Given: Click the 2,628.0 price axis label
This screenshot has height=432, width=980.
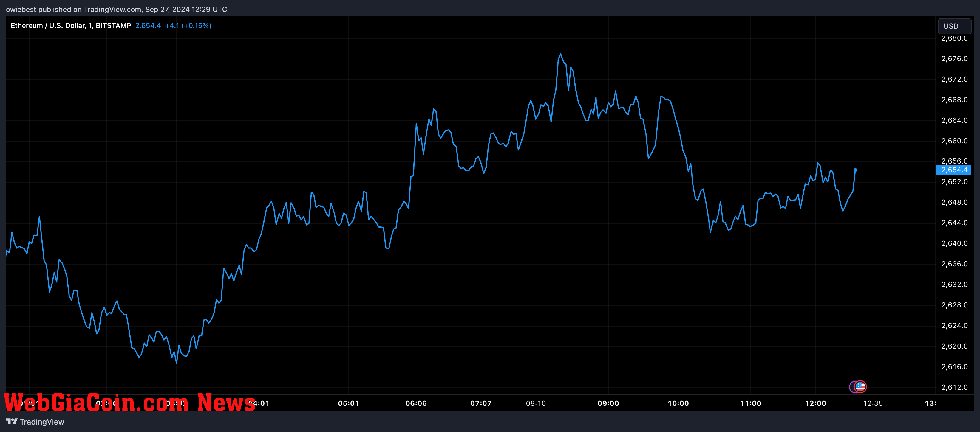Looking at the screenshot, I should click(x=954, y=305).
